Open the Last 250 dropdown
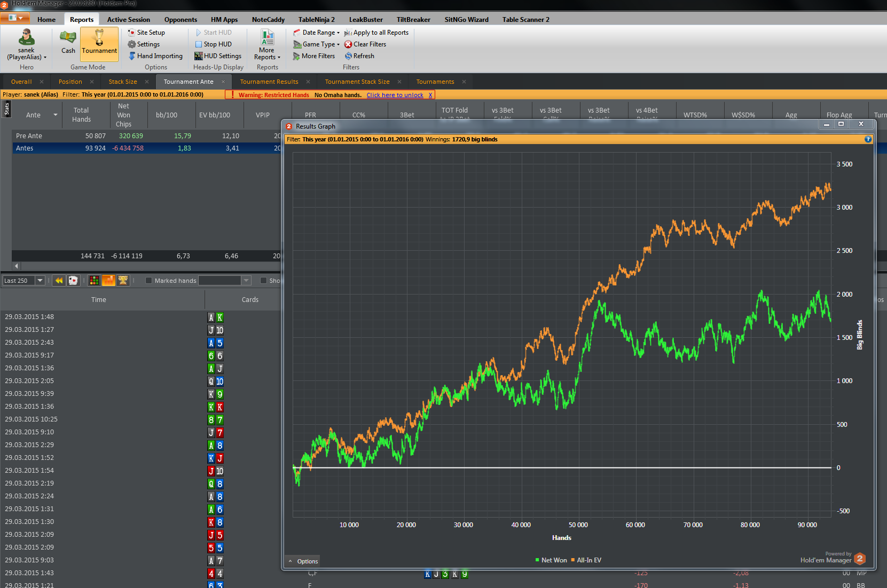The width and height of the screenshot is (887, 588). (24, 281)
